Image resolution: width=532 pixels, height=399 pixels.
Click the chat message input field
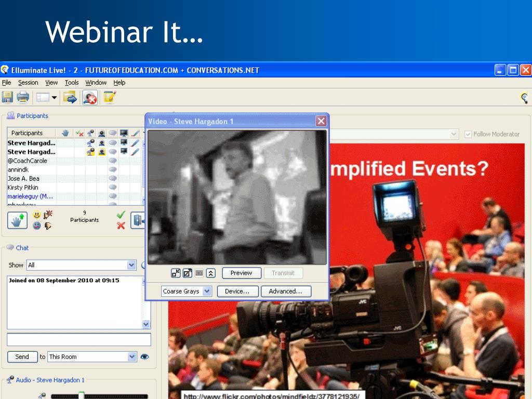tap(79, 339)
